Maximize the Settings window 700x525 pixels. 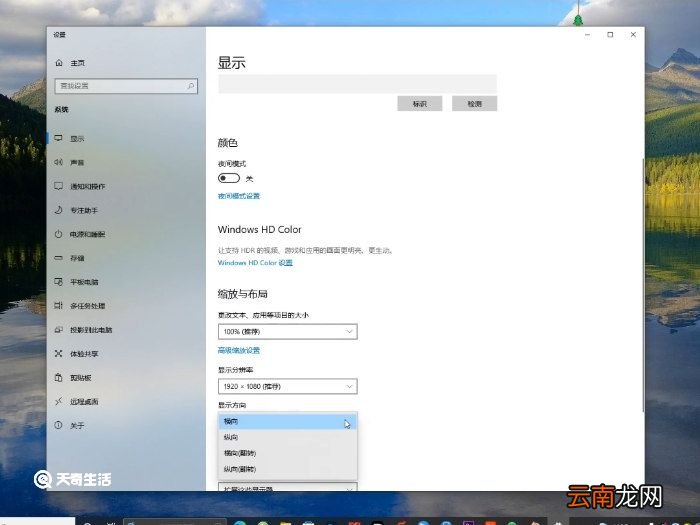pyautogui.click(x=610, y=35)
